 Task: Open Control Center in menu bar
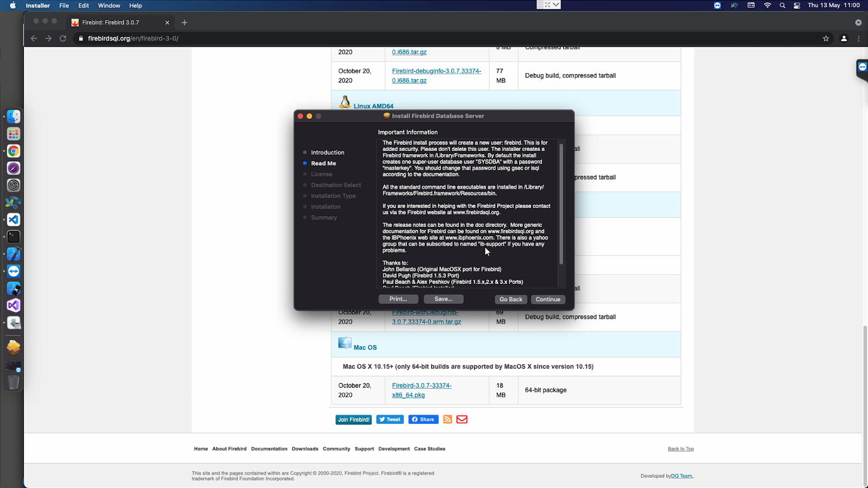(x=797, y=5)
